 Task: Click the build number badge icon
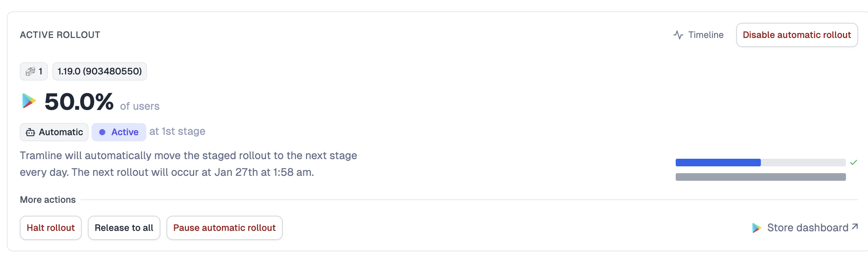[x=30, y=71]
